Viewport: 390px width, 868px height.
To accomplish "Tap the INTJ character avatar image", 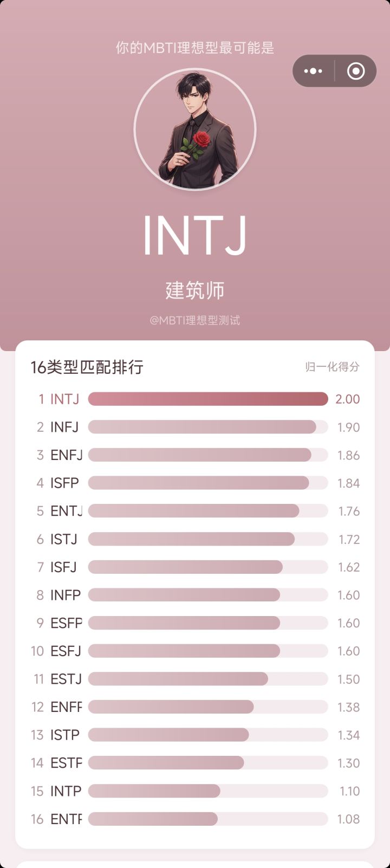I will [195, 129].
